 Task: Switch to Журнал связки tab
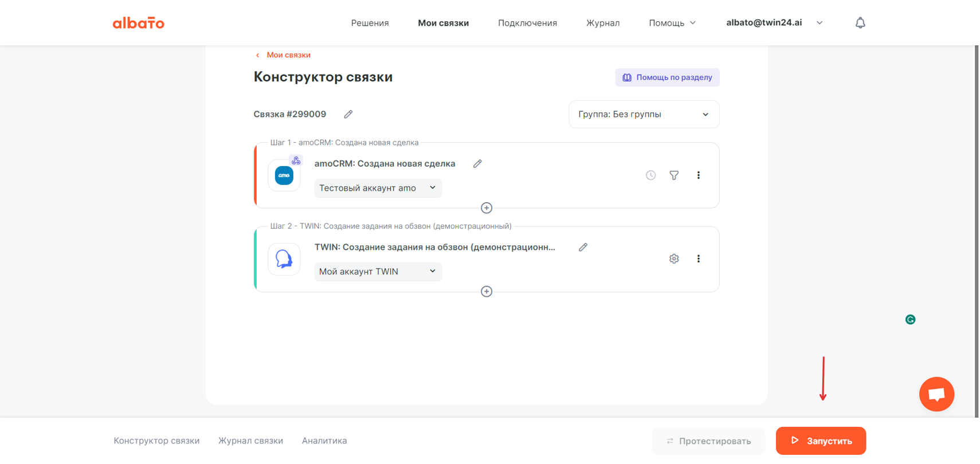coord(250,441)
